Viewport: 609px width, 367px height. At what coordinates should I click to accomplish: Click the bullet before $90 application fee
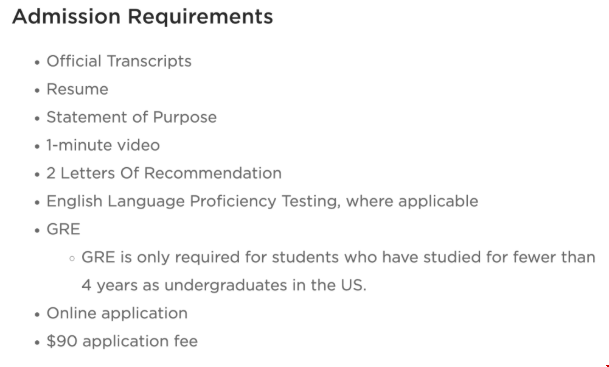37,342
